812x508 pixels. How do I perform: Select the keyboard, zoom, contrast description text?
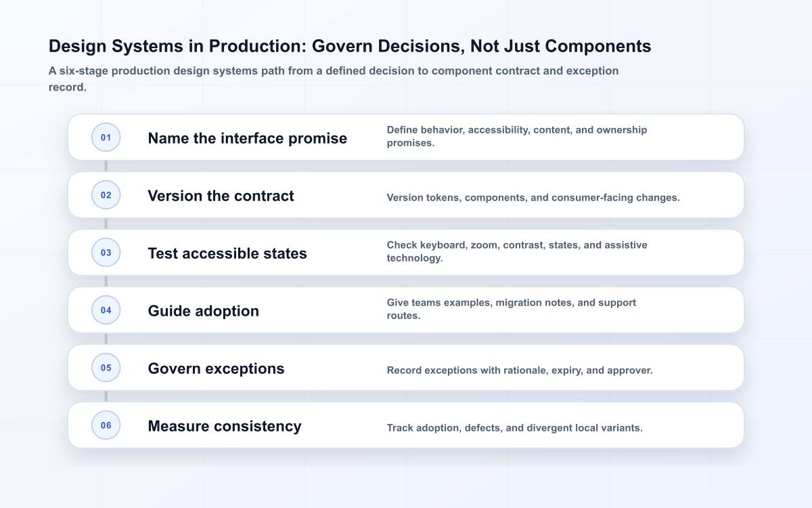pos(517,251)
